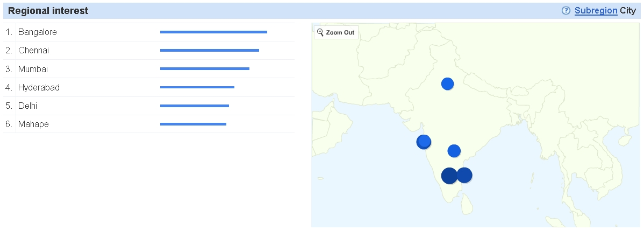Select Delhi in the city list
The width and height of the screenshot is (644, 230).
27,106
